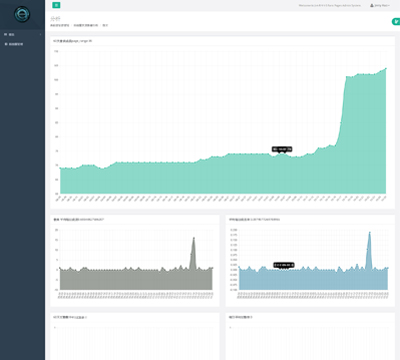Toggle sidebar with green menu button

point(56,5)
